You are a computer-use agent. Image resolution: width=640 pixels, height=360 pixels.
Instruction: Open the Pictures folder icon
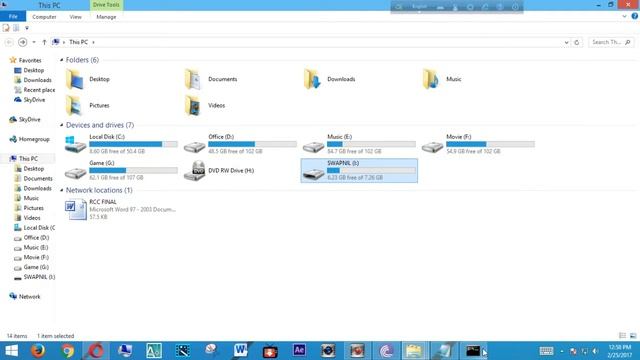tap(75, 105)
